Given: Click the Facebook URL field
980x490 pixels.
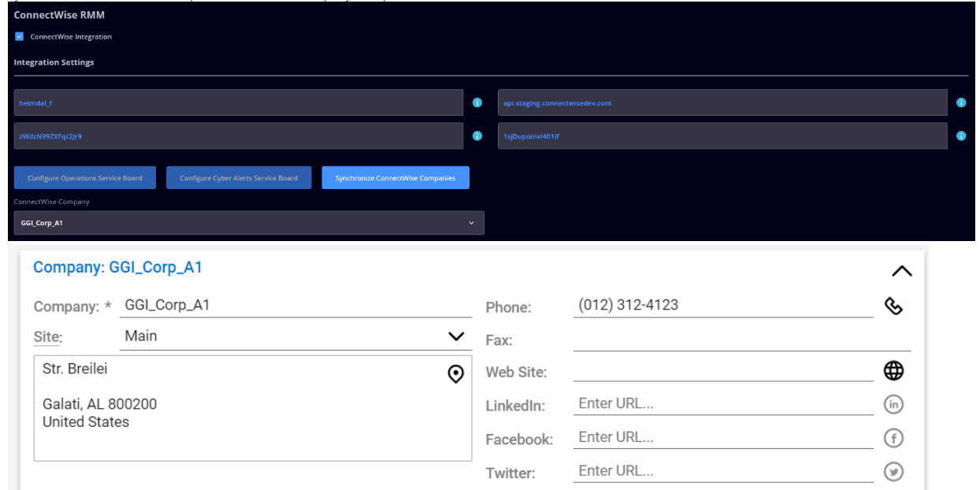Looking at the screenshot, I should tap(723, 438).
